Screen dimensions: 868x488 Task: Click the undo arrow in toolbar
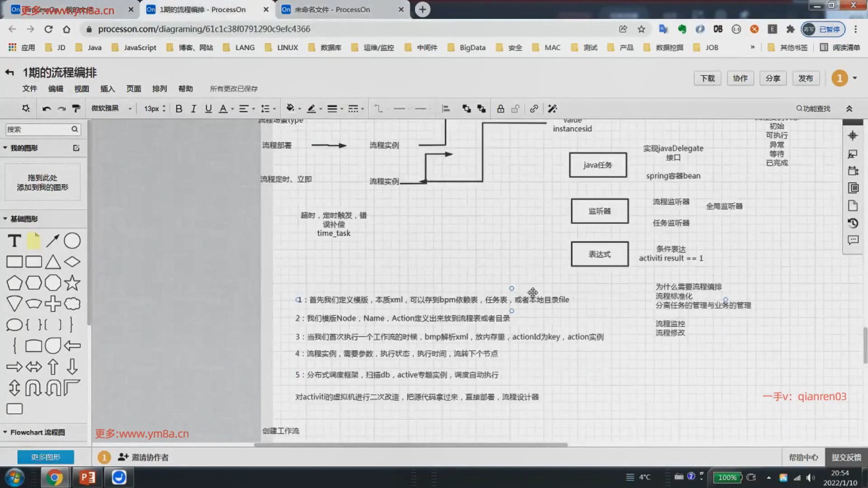click(x=46, y=108)
